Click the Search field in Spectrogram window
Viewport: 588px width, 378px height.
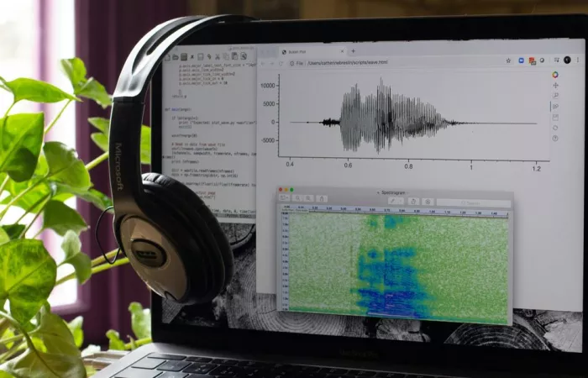point(474,203)
